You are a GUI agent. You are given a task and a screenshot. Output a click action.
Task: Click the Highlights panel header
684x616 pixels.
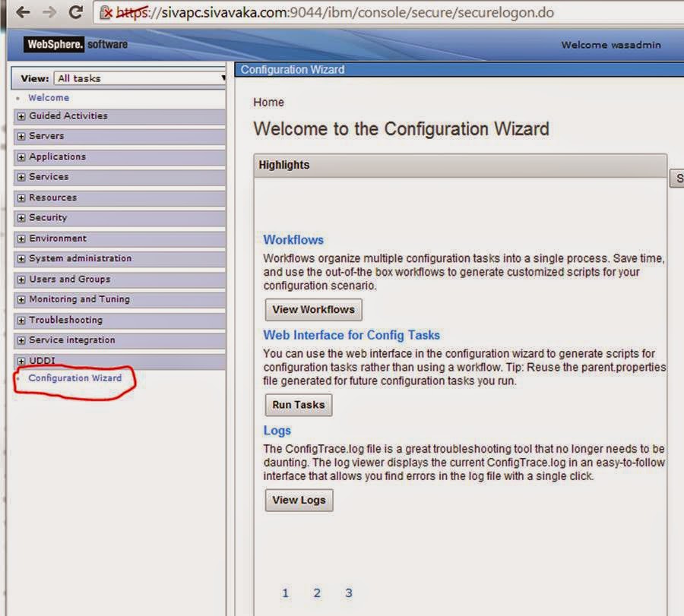(461, 166)
